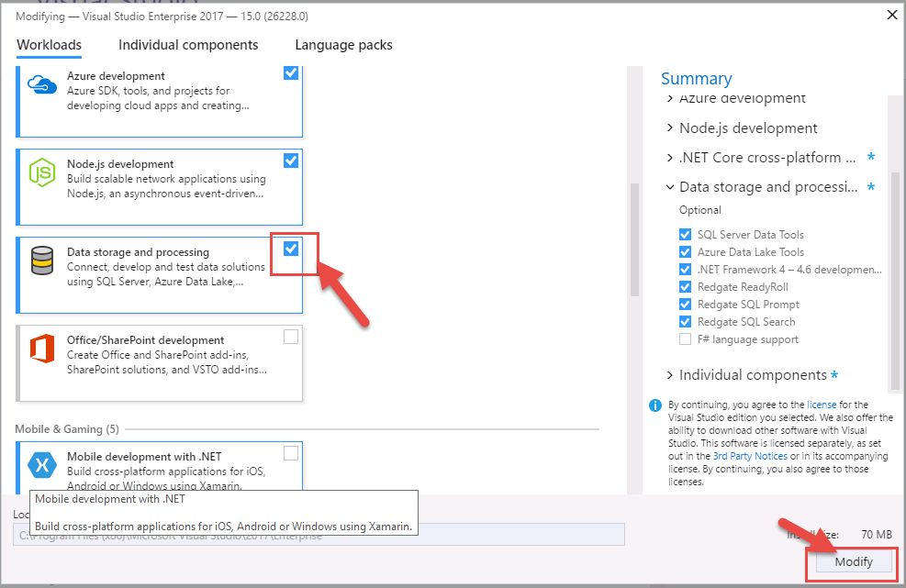Switch to the Workloads tab
The image size is (906, 588).
pos(50,45)
